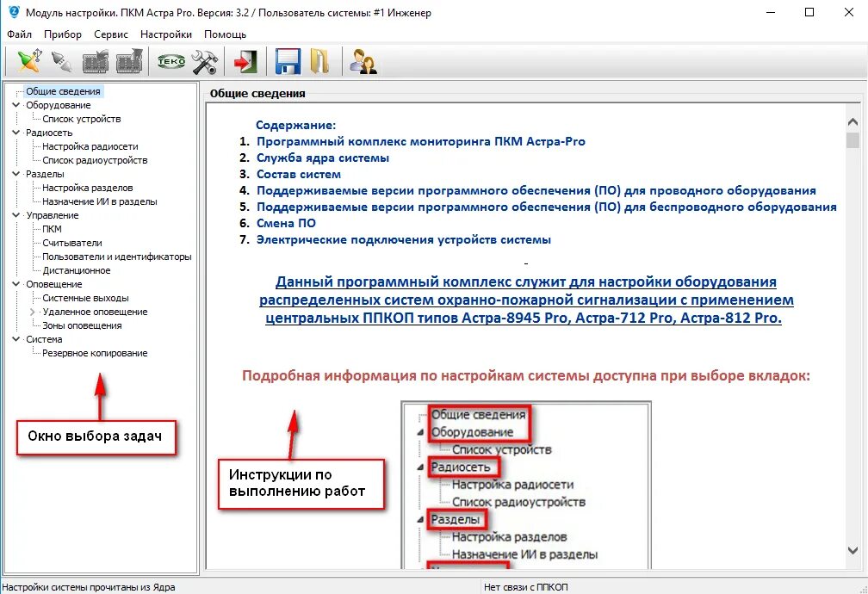
Task: Open tools via wrench and hammer icon
Action: (x=204, y=61)
